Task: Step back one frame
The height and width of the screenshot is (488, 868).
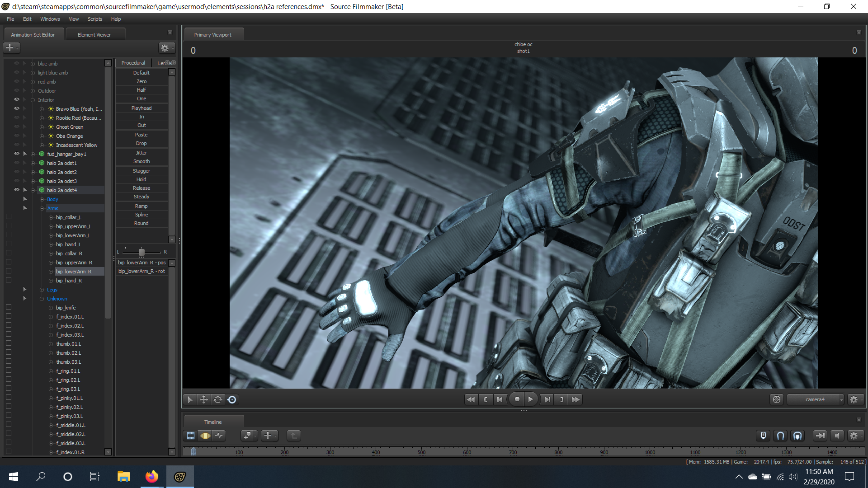Action: 500,399
